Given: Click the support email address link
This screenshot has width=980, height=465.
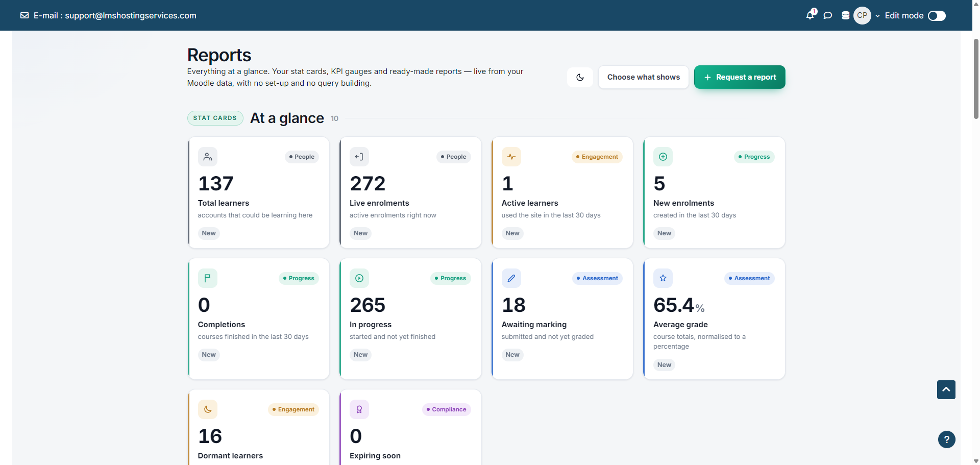Looking at the screenshot, I should 131,15.
